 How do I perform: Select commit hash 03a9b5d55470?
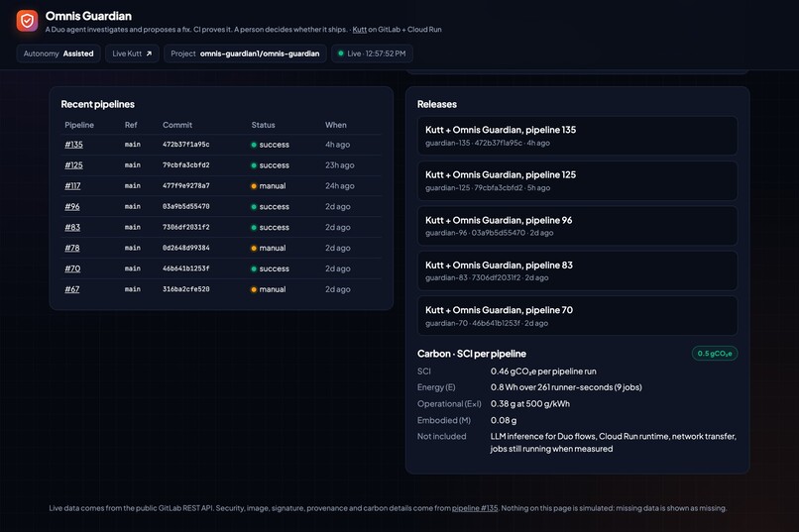tap(186, 207)
